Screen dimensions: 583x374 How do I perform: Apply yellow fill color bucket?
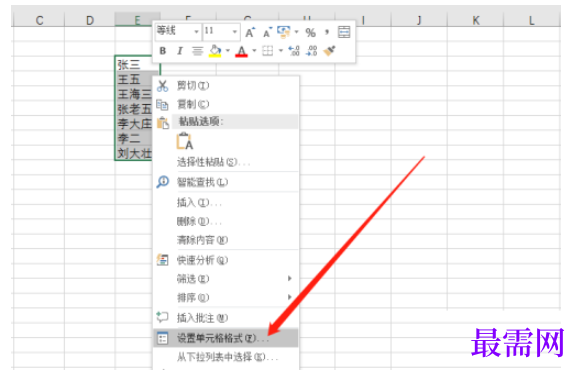click(x=215, y=51)
